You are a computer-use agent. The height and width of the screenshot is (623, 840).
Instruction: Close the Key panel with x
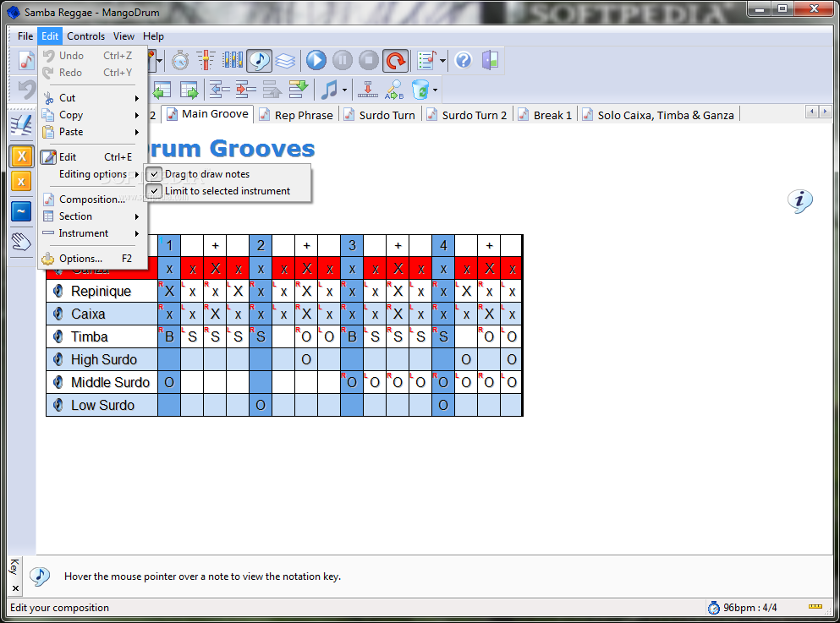15,588
